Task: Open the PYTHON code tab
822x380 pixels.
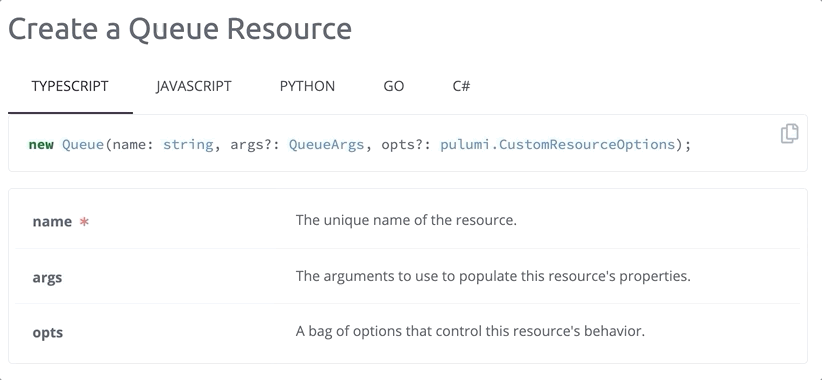Action: tap(307, 86)
